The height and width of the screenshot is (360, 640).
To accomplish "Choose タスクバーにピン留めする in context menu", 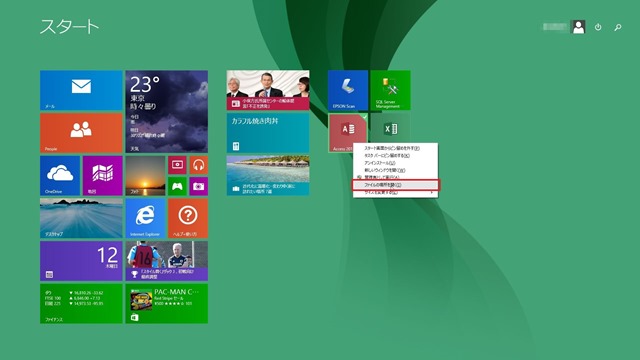I will pos(395,156).
